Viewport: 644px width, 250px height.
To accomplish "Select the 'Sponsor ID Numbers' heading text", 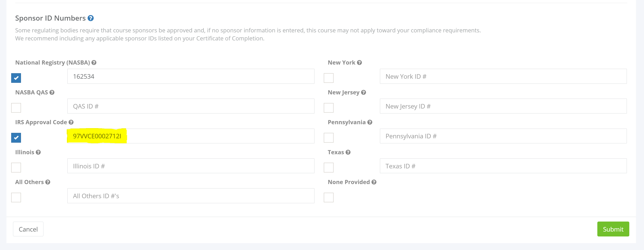I will click(x=50, y=18).
